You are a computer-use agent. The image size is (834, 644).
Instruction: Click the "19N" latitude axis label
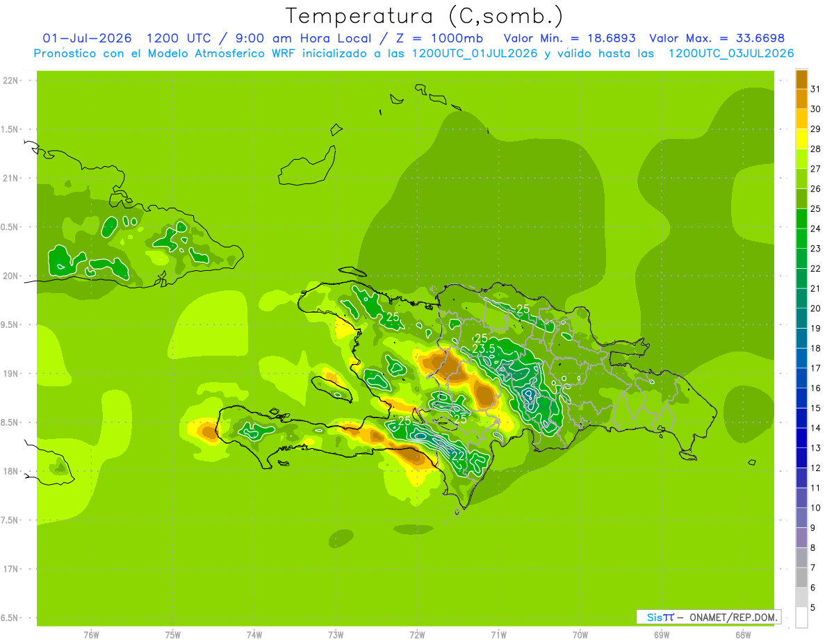click(10, 374)
